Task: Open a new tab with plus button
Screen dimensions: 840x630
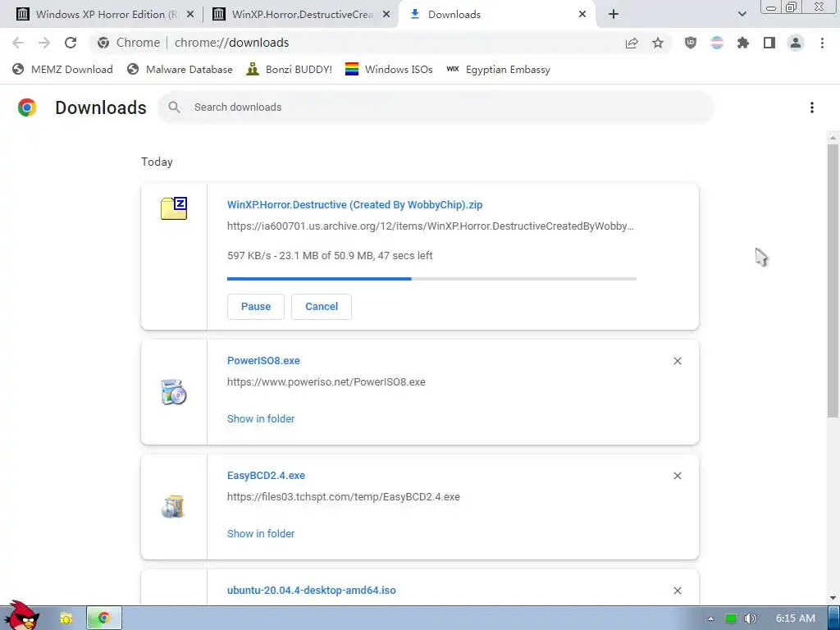Action: pyautogui.click(x=614, y=15)
